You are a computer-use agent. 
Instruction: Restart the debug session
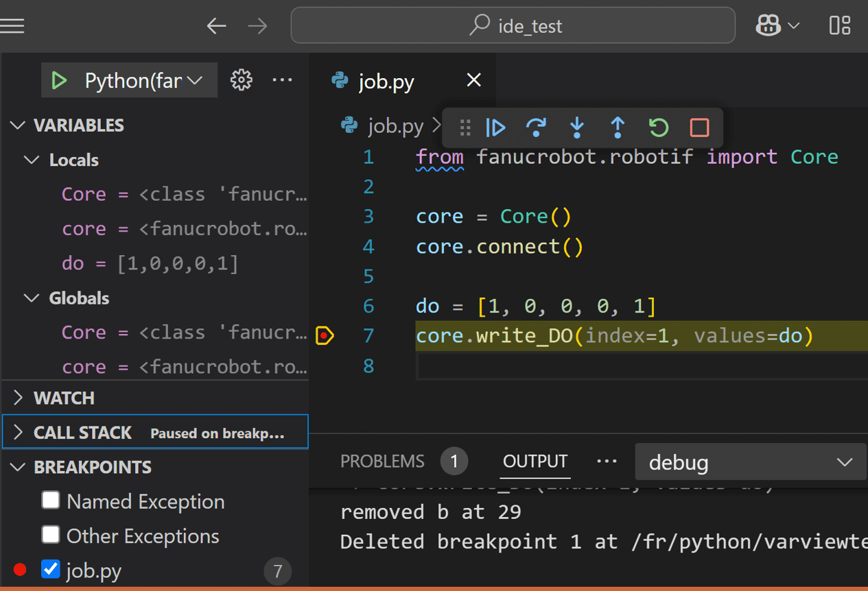coord(657,128)
